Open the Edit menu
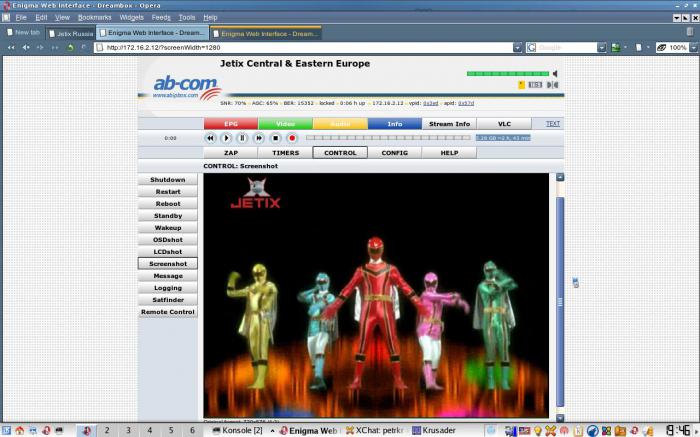The width and height of the screenshot is (700, 437). pos(41,17)
